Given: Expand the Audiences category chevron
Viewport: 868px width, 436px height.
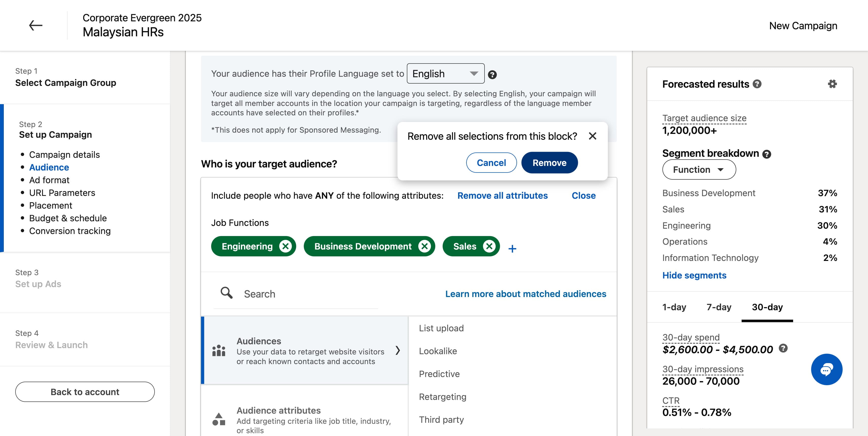Looking at the screenshot, I should [398, 350].
